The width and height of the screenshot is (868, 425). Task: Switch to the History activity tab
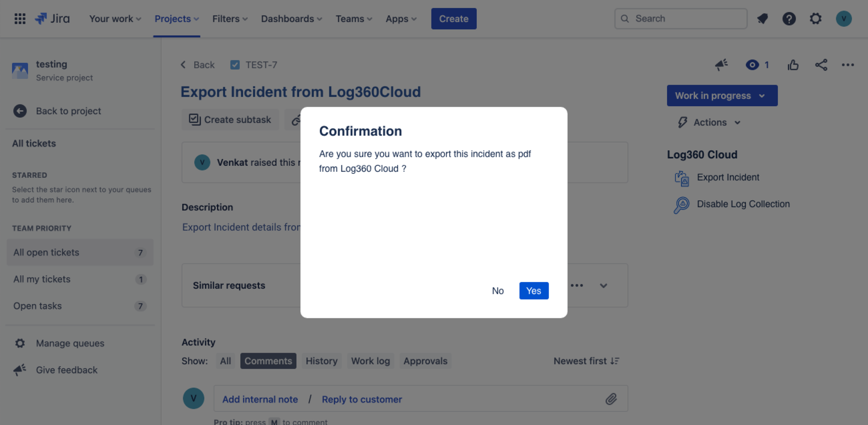321,361
